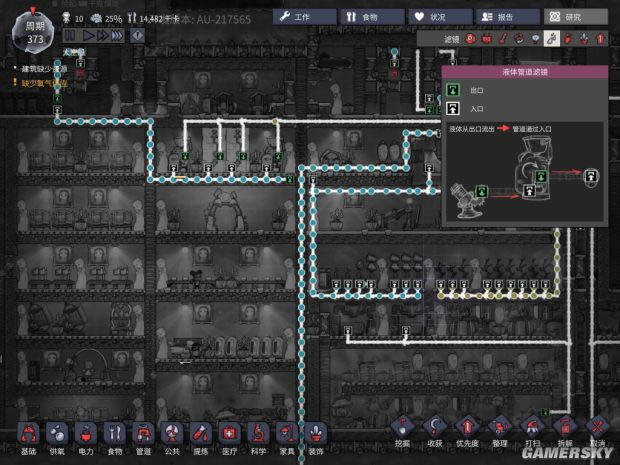Viewport: 620px width, 465px height.
Task: Open the 基础 (Base) build category
Action: 28,434
